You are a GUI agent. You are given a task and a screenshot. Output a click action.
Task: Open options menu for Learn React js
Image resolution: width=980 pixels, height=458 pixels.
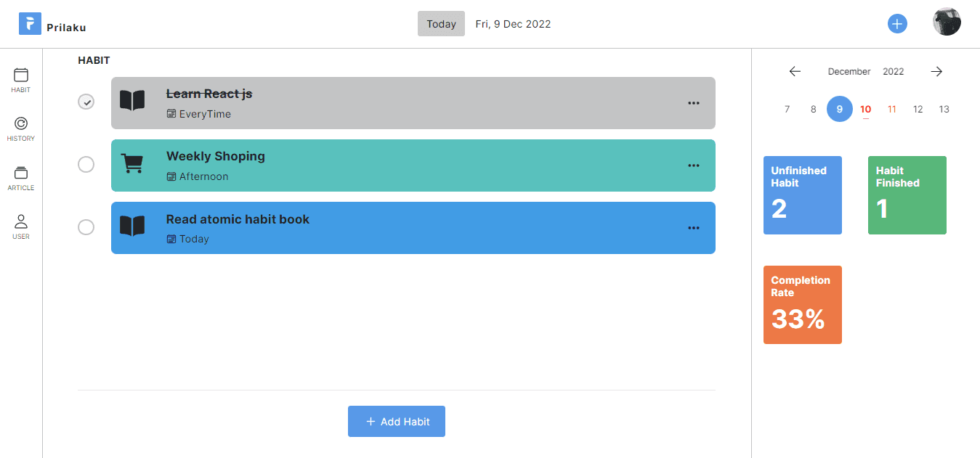pos(693,103)
